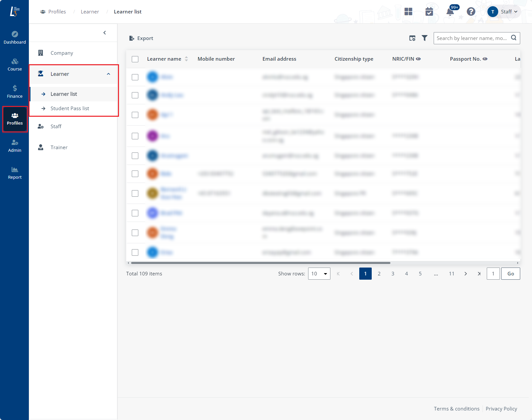Toggle NRIC/FIN visibility eye icon
Image resolution: width=532 pixels, height=420 pixels.
[x=418, y=59]
